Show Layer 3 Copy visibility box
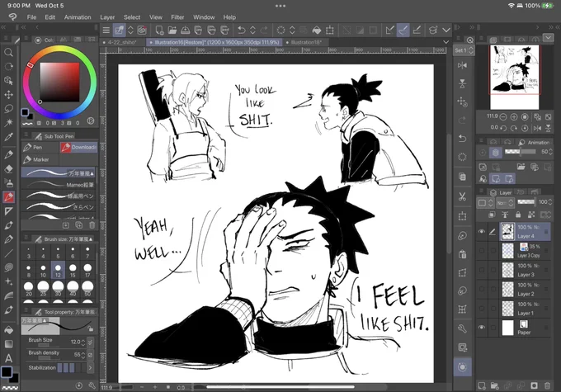Image resolution: width=561 pixels, height=392 pixels. [482, 251]
